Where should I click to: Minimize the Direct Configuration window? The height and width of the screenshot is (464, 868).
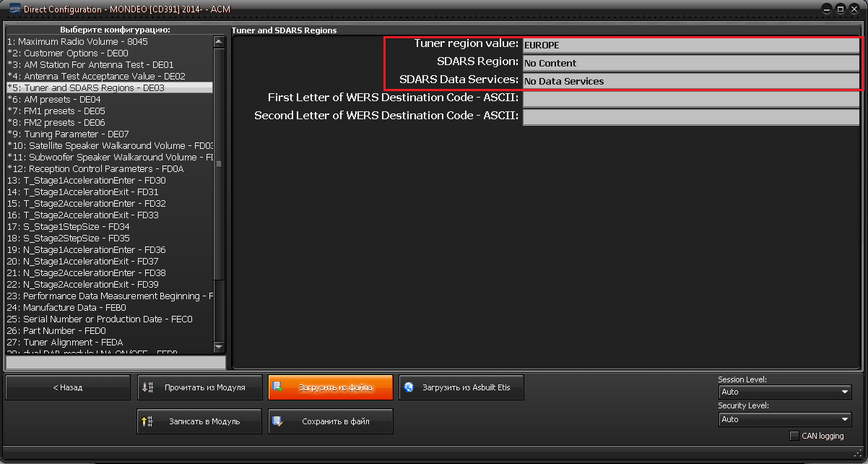828,9
